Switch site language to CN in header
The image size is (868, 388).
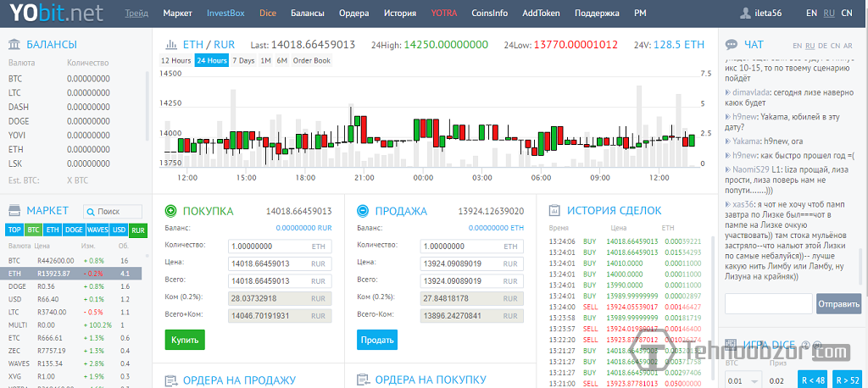pyautogui.click(x=847, y=14)
